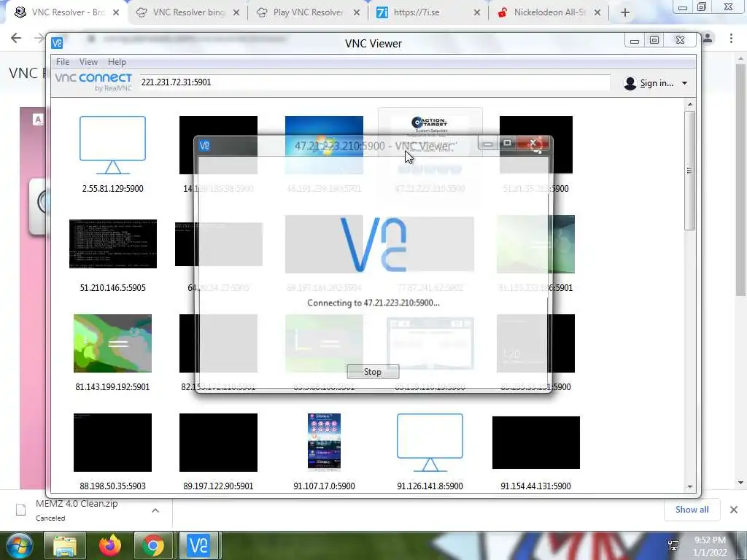Click the 2.55.81.129:5900 address label
This screenshot has width=747, height=560.
click(x=112, y=189)
